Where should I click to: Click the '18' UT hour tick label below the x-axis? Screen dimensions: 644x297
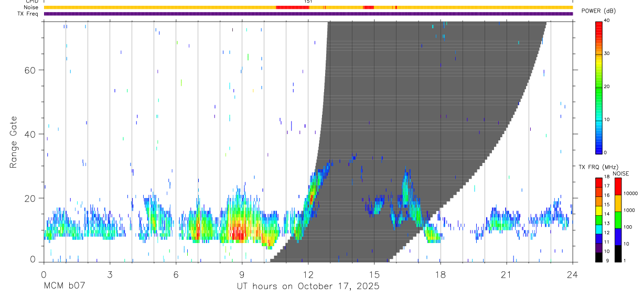coord(440,274)
